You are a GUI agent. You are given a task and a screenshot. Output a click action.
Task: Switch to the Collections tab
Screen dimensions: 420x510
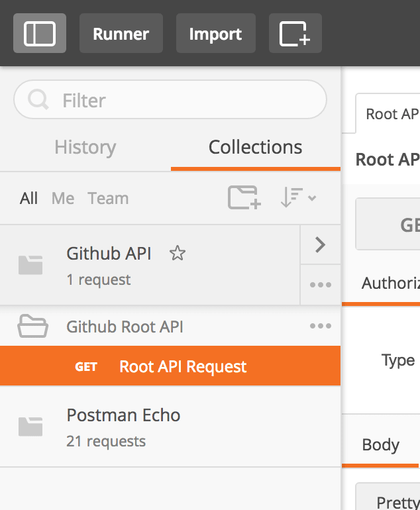click(x=256, y=147)
